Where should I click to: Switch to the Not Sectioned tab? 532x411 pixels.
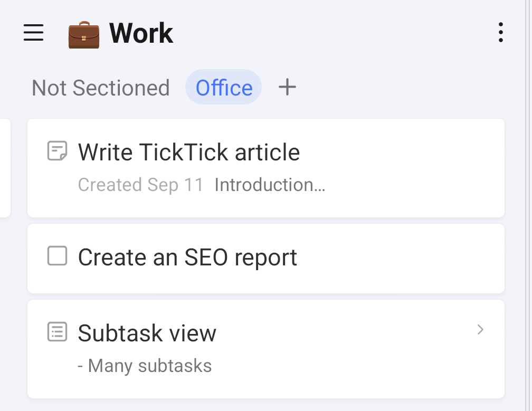pyautogui.click(x=100, y=88)
